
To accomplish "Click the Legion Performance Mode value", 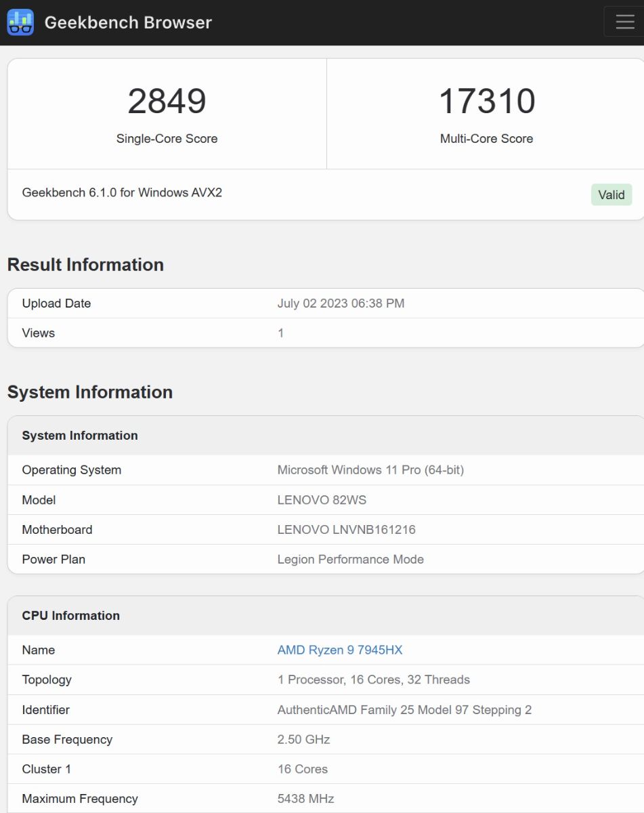I will point(350,559).
